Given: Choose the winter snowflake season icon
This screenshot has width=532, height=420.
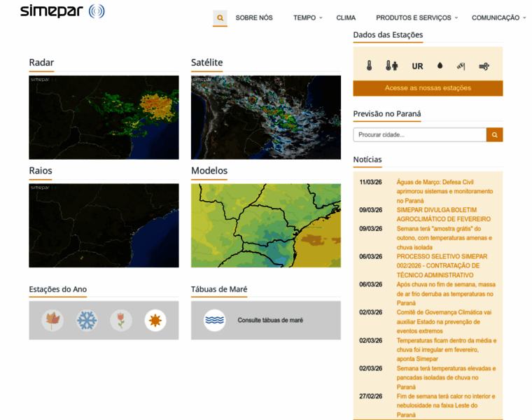Looking at the screenshot, I should click(87, 321).
